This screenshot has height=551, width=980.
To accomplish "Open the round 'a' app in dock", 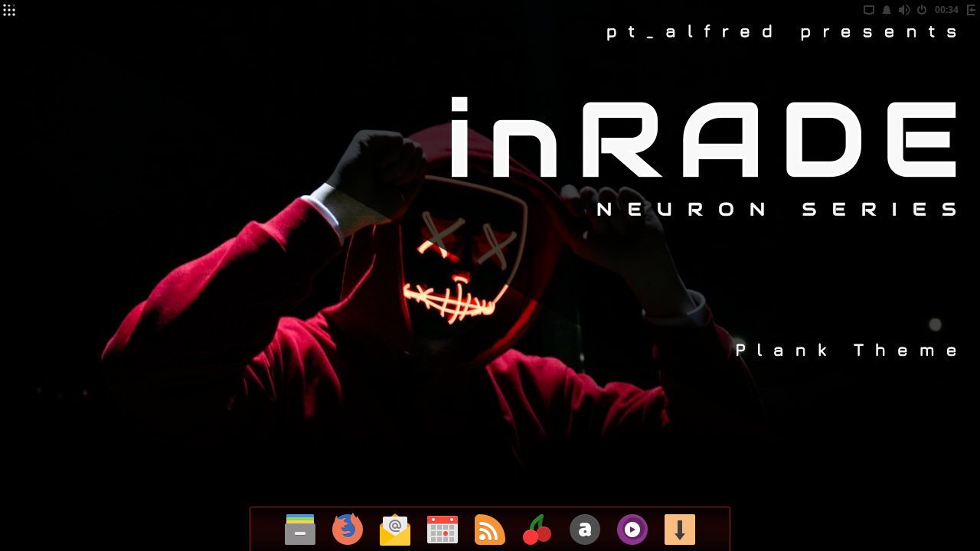I will click(x=585, y=530).
